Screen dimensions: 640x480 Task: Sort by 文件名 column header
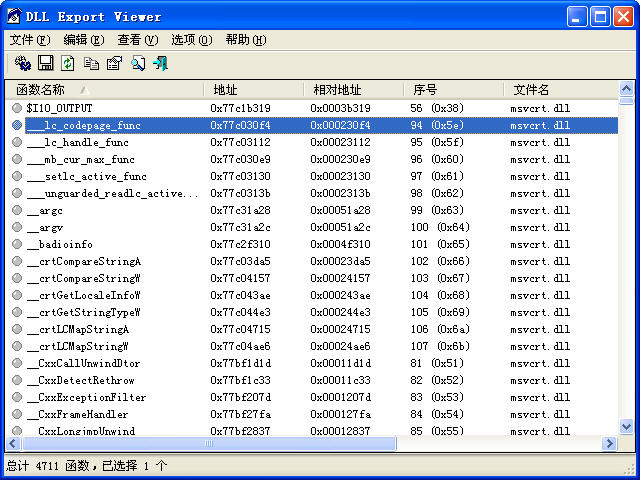[561, 89]
